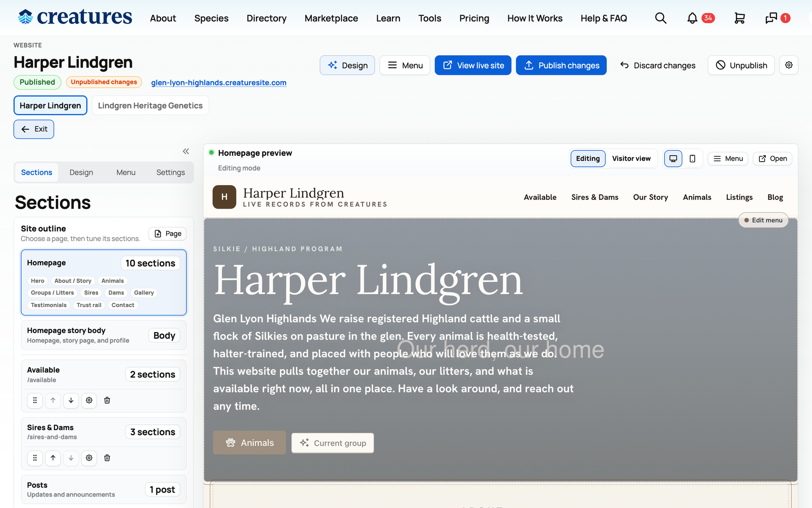The height and width of the screenshot is (508, 812).
Task: Open website settings gear near Unpublish
Action: point(789,65)
